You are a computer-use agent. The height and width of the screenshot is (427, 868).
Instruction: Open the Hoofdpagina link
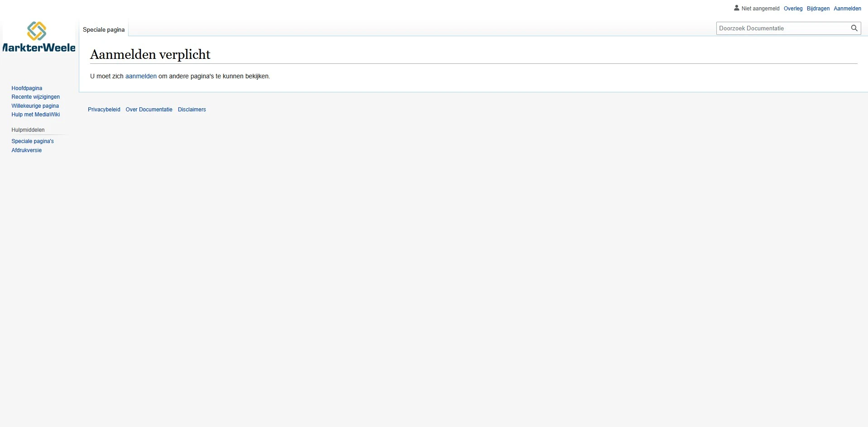tap(26, 88)
